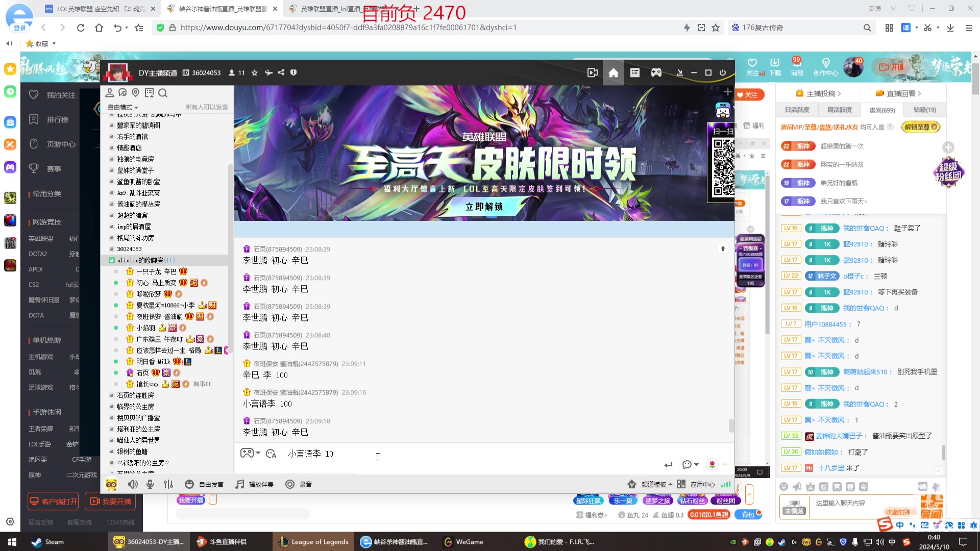
Task: Mute the speaker in YY toolbar
Action: pos(133,484)
